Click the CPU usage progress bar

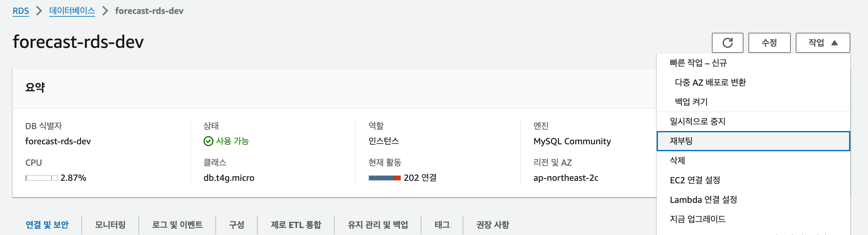41,178
